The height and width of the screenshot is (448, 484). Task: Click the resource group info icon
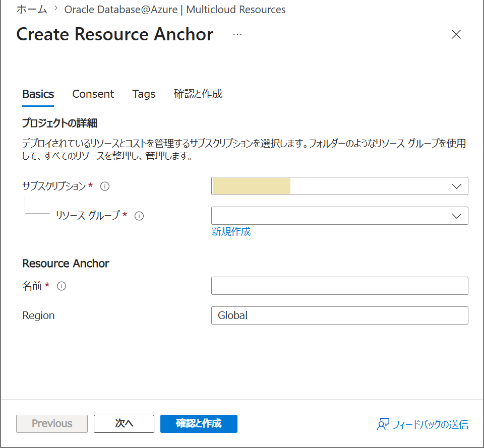[x=139, y=216]
